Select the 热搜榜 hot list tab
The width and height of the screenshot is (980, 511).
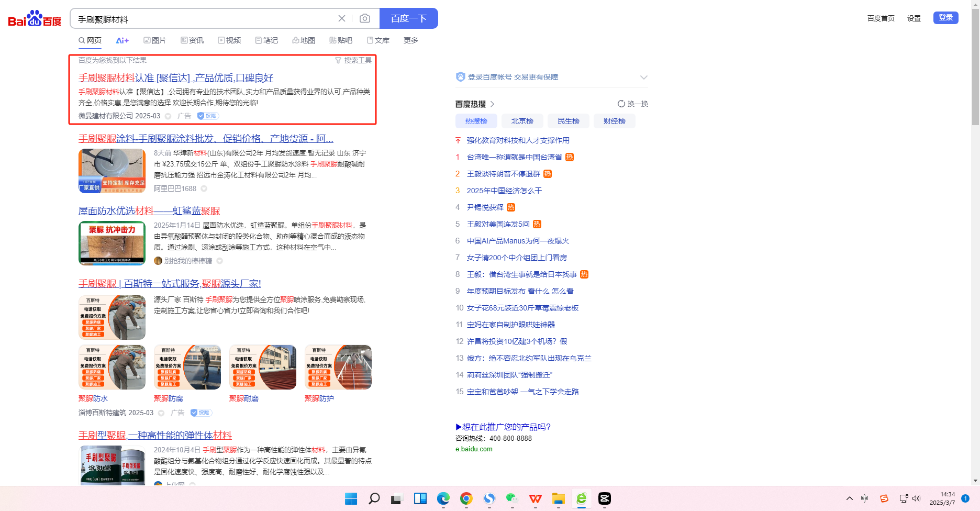coord(476,121)
